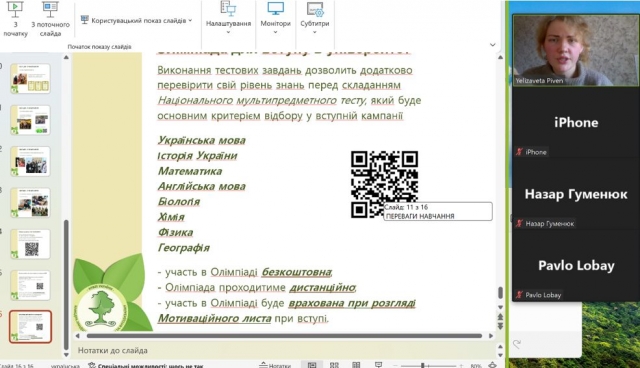The image size is (640, 368).
Task: Click the Хімія text line
Action: tap(171, 217)
